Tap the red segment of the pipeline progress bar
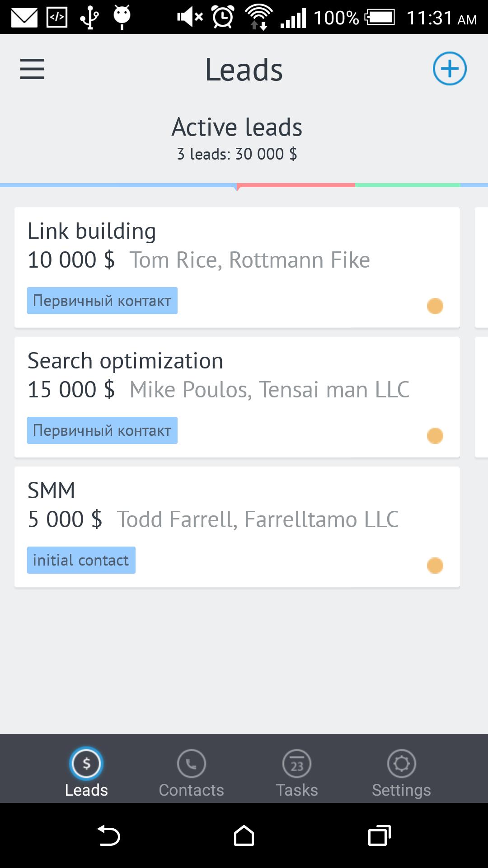The image size is (488, 868). click(296, 184)
